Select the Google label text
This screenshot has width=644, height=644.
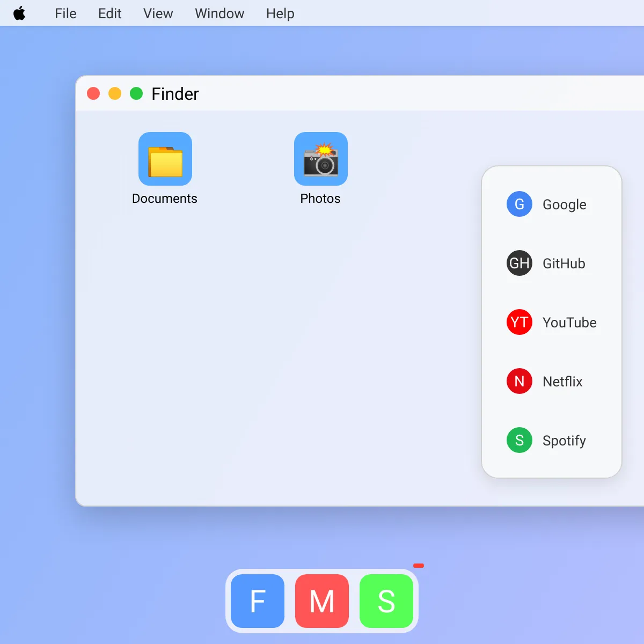(565, 204)
